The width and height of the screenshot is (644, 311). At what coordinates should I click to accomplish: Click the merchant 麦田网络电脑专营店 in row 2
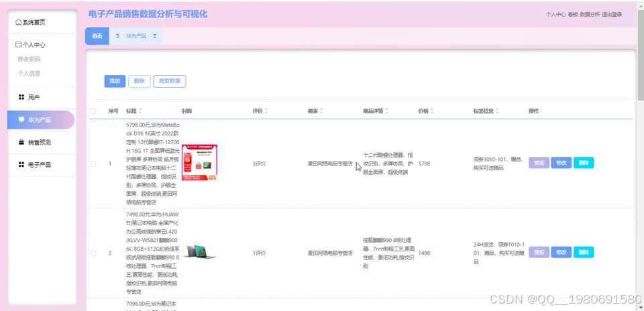pos(330,253)
